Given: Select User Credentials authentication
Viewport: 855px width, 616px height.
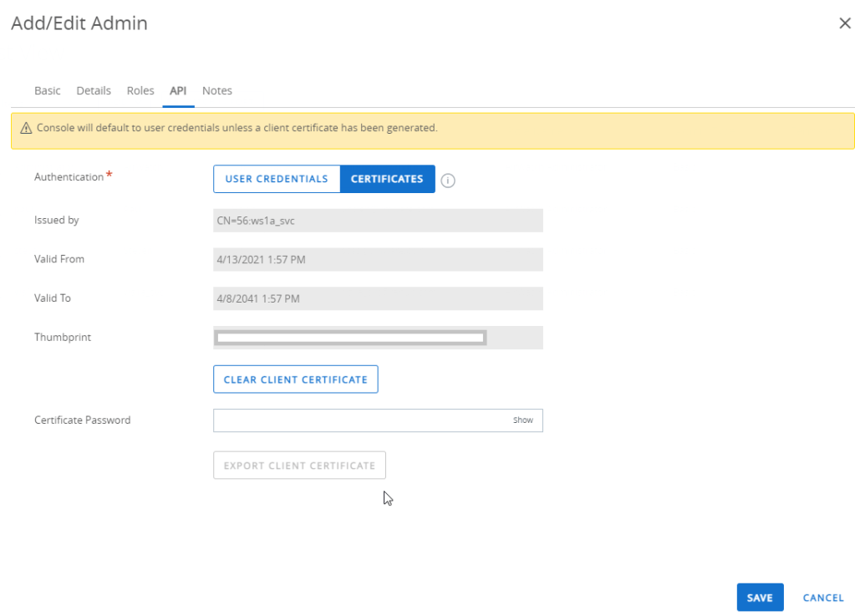Looking at the screenshot, I should 277,179.
